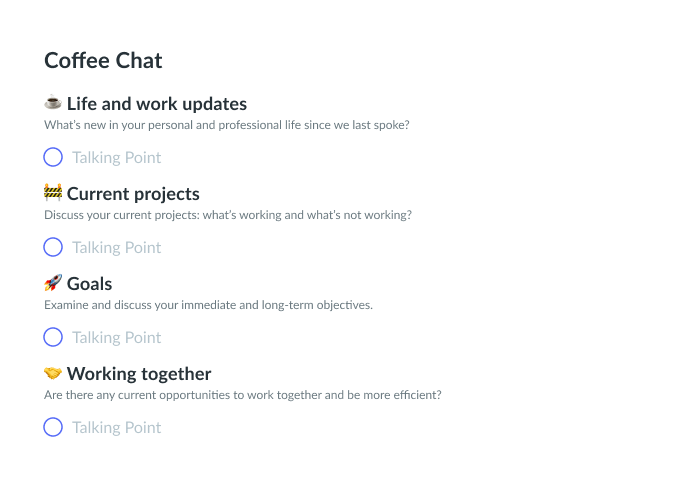Click Talking Point field under Current projects

point(116,247)
